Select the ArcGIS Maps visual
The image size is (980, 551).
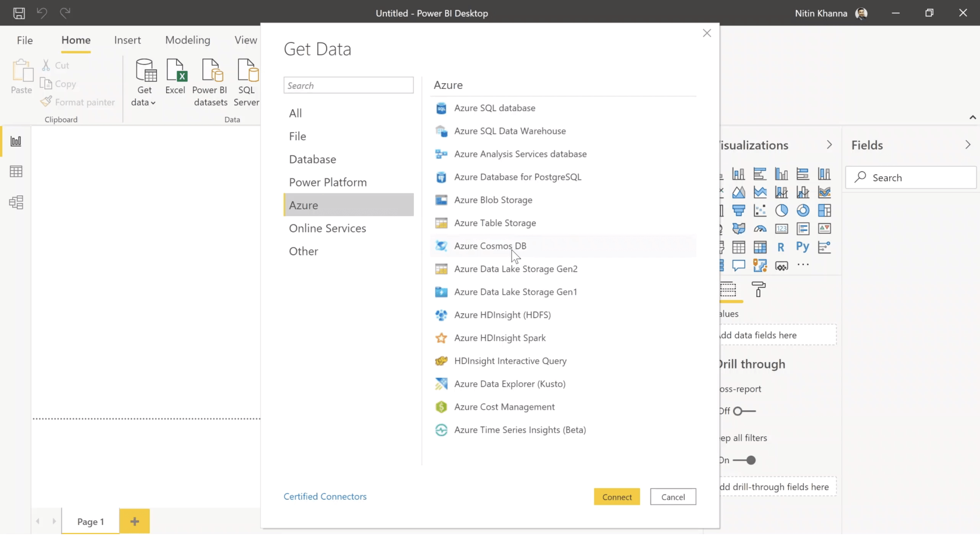[760, 266]
